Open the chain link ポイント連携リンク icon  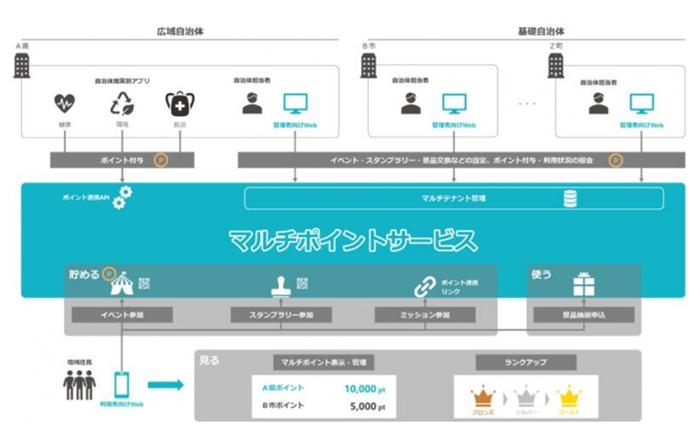[422, 287]
